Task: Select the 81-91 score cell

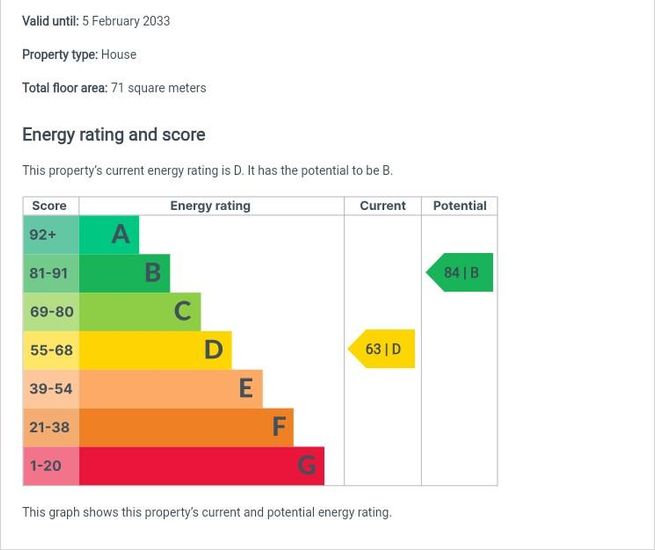Action: [x=50, y=273]
